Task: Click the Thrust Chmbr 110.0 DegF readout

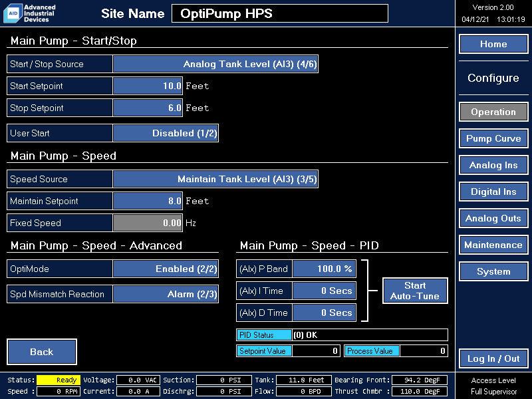Action: tap(420, 391)
